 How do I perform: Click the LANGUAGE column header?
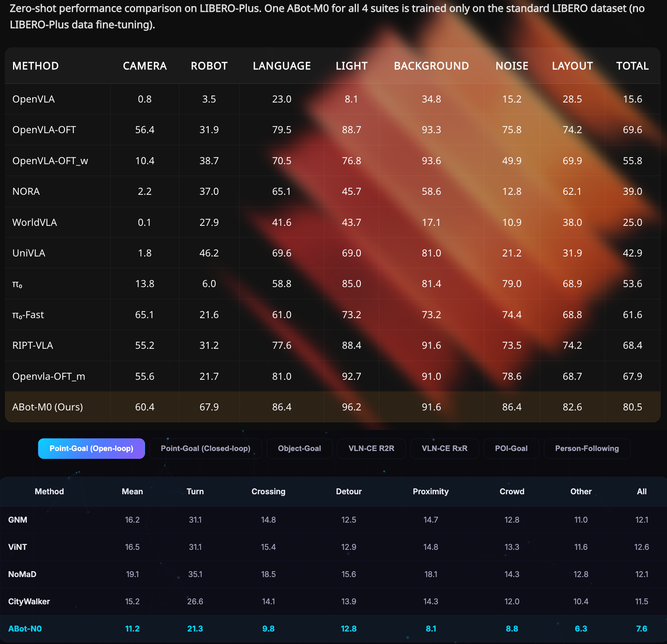pos(282,66)
